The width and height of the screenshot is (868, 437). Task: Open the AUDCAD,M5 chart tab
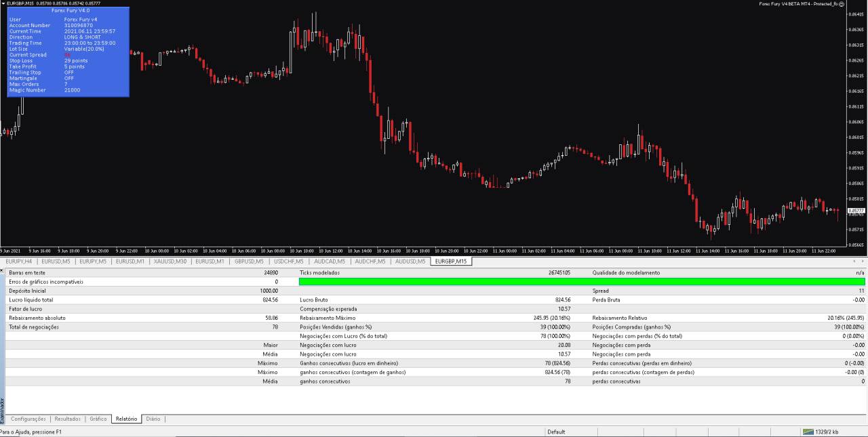coord(330,262)
